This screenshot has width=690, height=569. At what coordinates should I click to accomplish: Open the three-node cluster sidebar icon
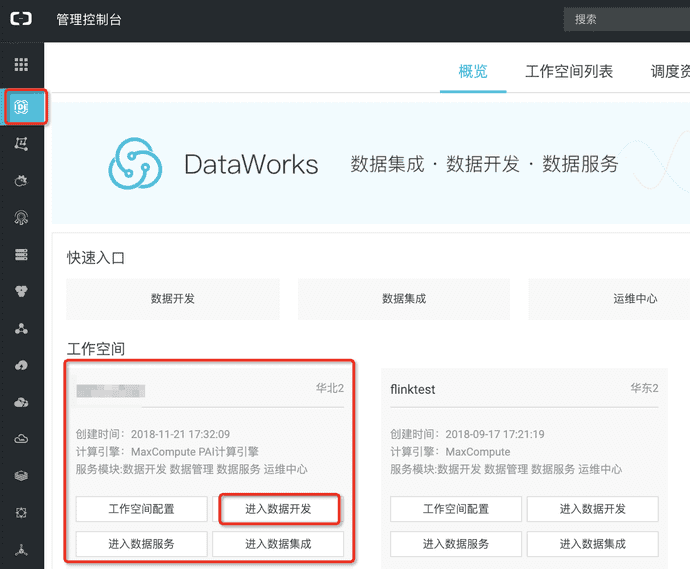[x=21, y=328]
